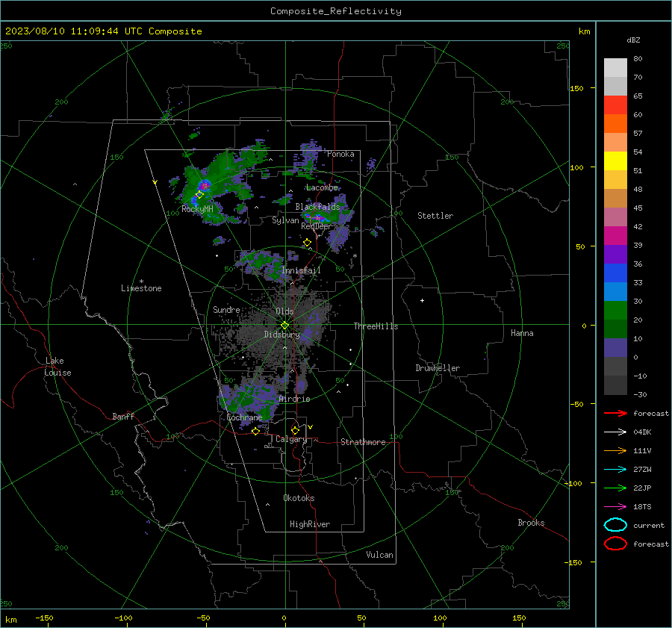Click the Olds city label

[x=284, y=311]
